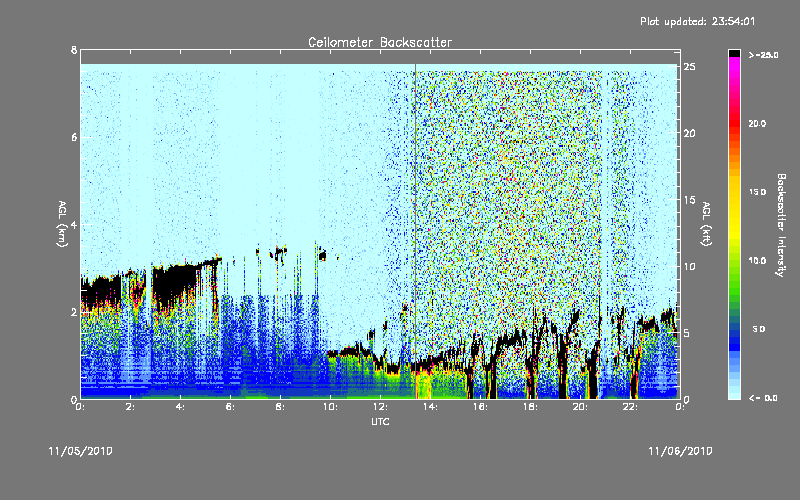Select the "Plot updated: 23:54:01" timestamp
The width and height of the screenshot is (800, 500).
[697, 21]
